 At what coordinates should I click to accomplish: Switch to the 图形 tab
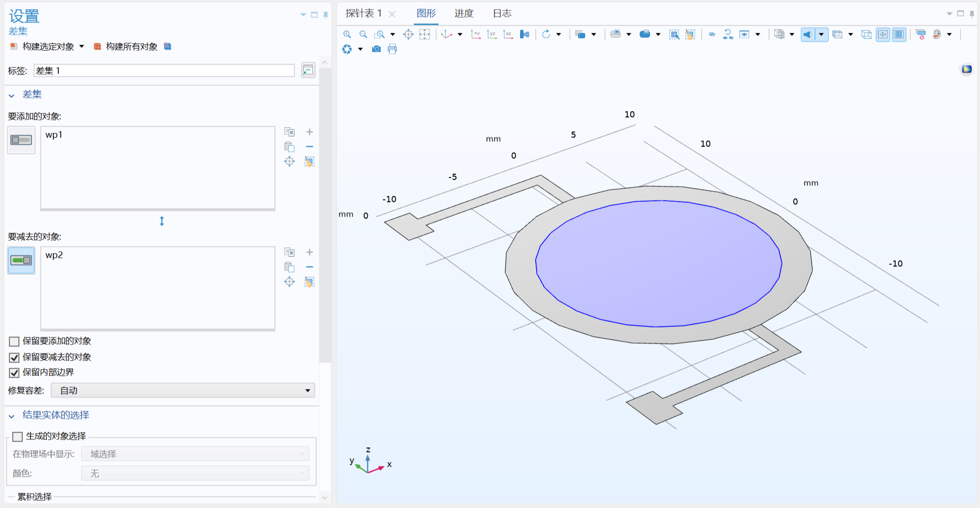pyautogui.click(x=426, y=13)
